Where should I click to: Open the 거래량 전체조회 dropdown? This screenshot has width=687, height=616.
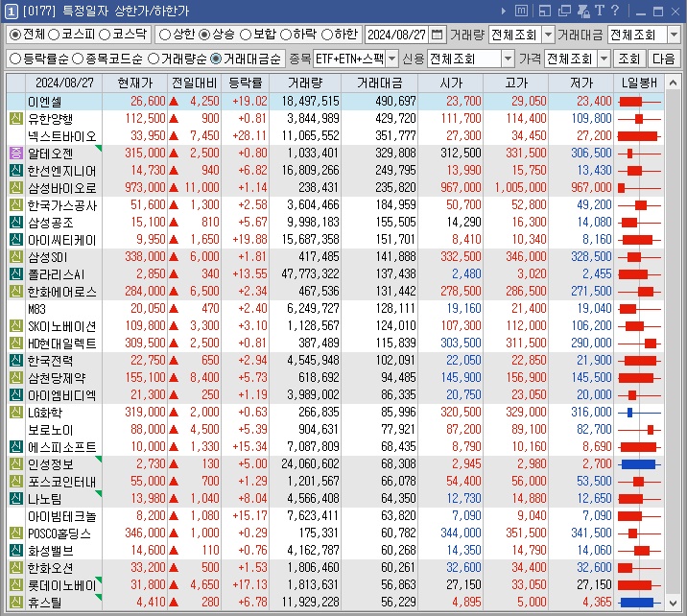coord(548,35)
